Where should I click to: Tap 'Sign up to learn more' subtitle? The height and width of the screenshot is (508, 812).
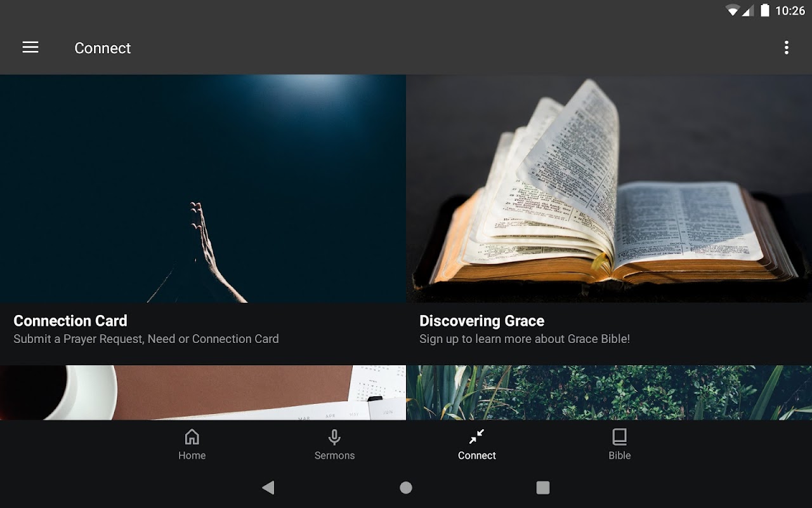pos(525,339)
